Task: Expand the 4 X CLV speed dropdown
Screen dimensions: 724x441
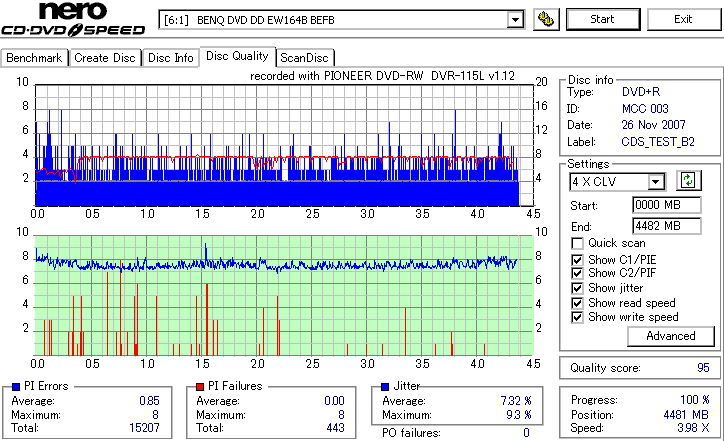Action: point(655,182)
